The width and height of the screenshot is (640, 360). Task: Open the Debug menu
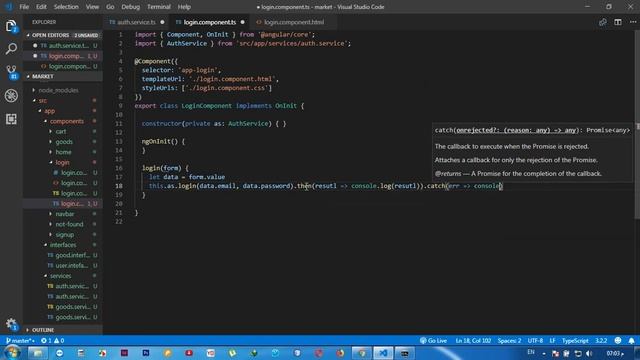[131, 7]
